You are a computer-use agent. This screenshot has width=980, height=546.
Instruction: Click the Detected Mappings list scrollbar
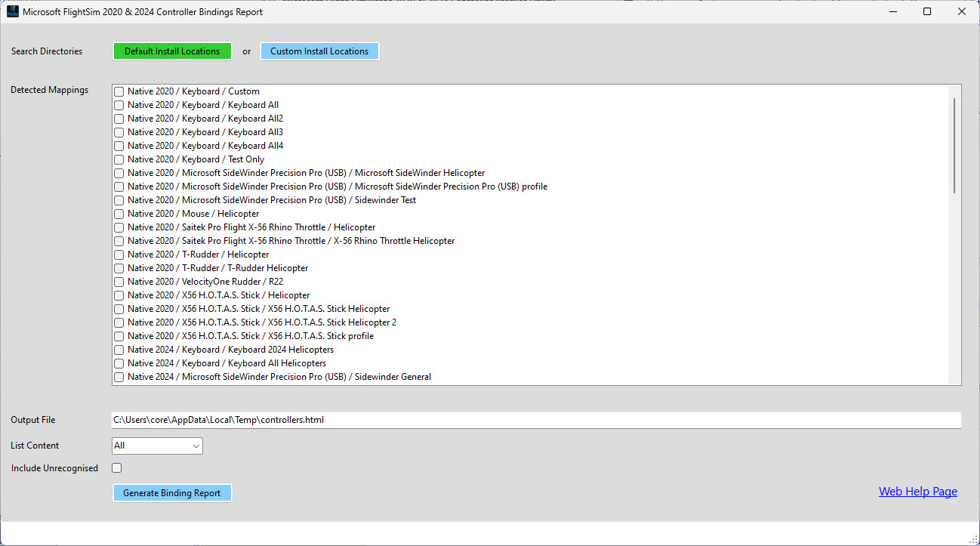[955, 145]
